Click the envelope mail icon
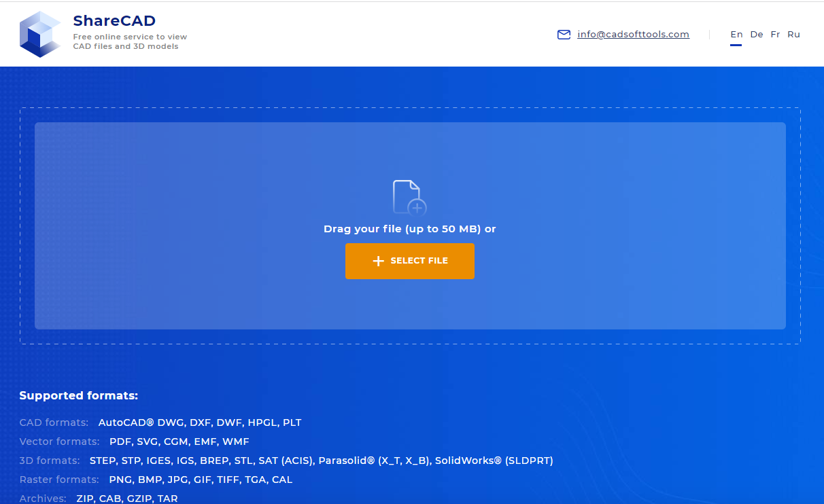Image resolution: width=824 pixels, height=504 pixels. [x=564, y=35]
